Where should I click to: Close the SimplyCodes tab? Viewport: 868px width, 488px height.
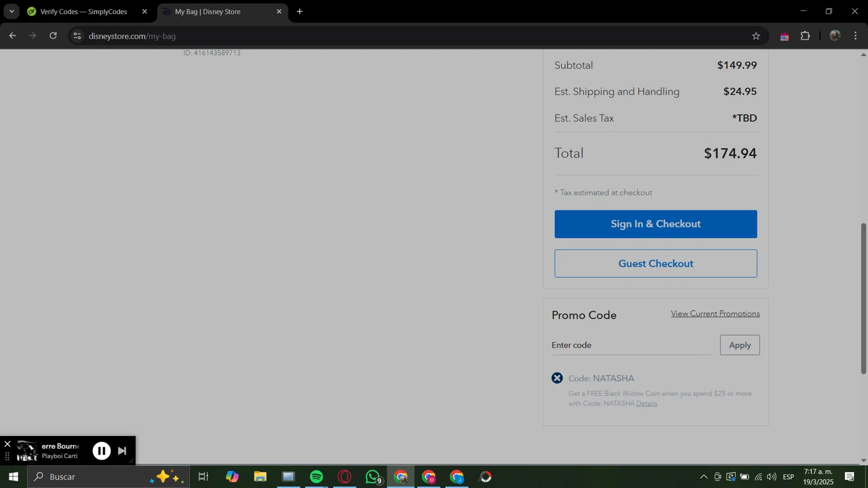145,12
